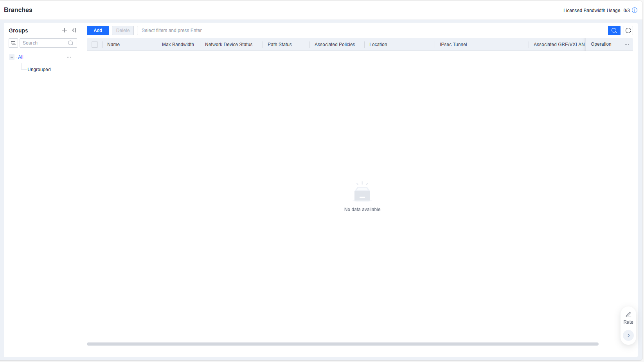Tick the select-all checkbox in table header
Image resolution: width=644 pixels, height=362 pixels.
95,45
